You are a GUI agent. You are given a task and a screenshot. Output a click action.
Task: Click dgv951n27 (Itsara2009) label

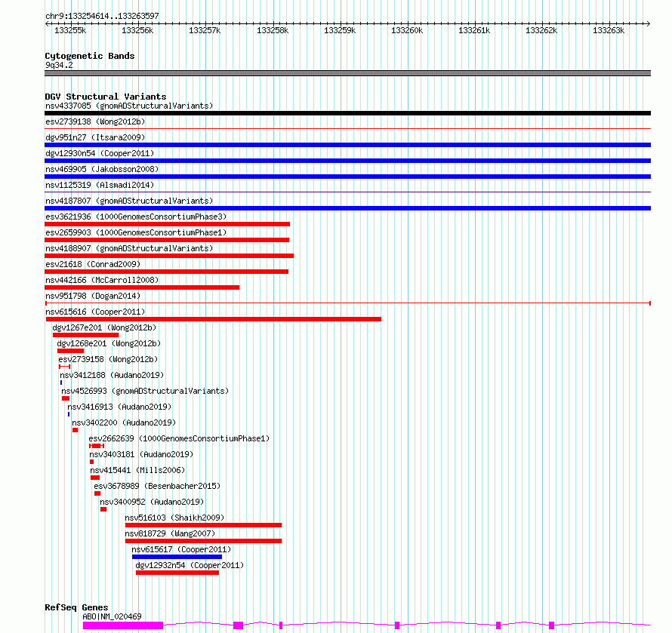95,137
